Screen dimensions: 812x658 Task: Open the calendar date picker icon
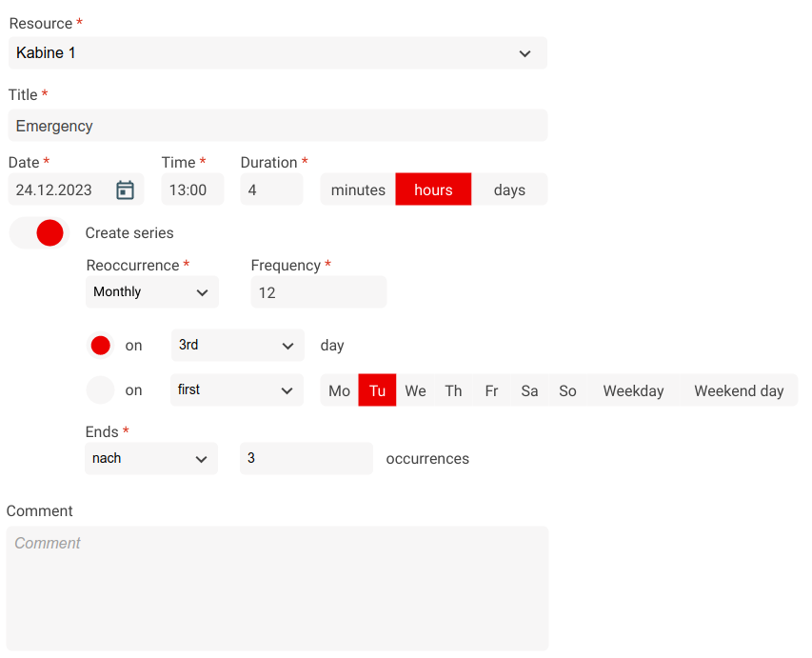(x=125, y=189)
